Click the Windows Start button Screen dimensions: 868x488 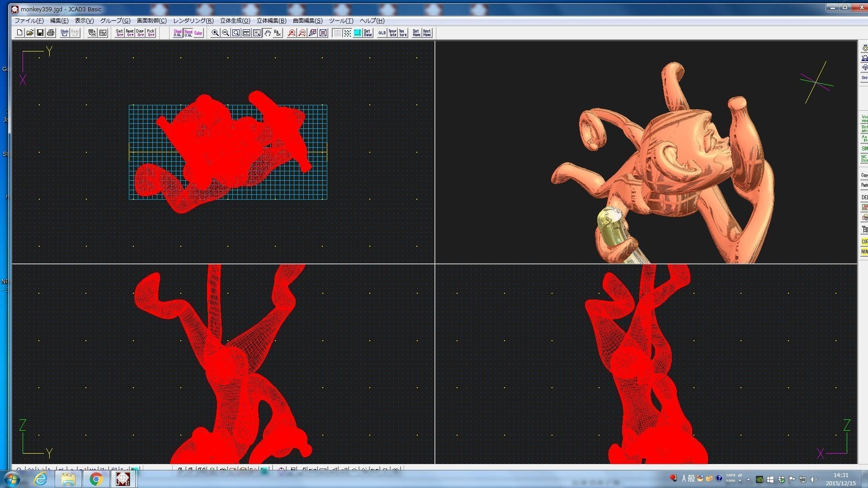[11, 479]
